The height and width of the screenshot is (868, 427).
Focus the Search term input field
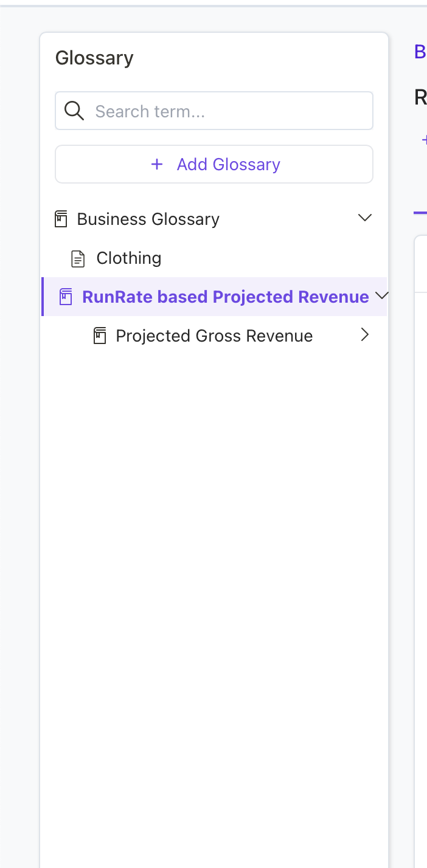214,111
